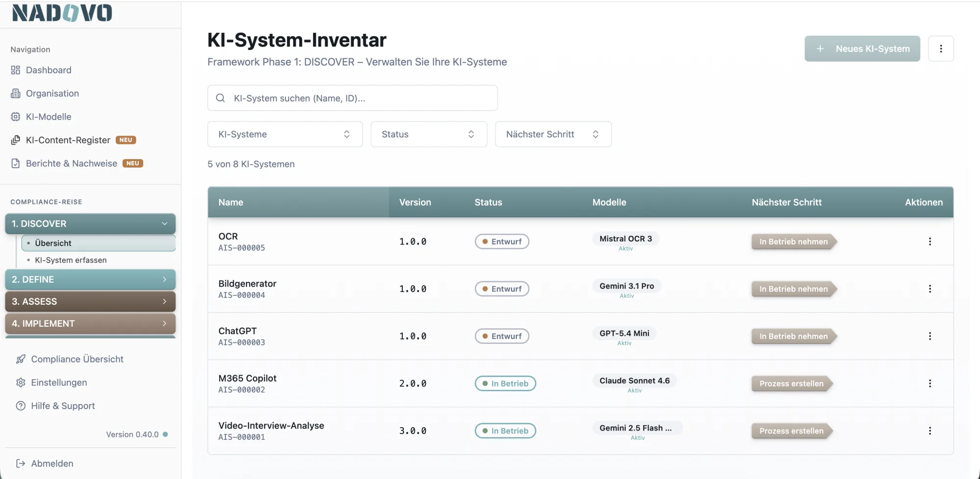Click the Compliance Übersicht rocket icon
Screen dimensions: 980x479
point(21,359)
